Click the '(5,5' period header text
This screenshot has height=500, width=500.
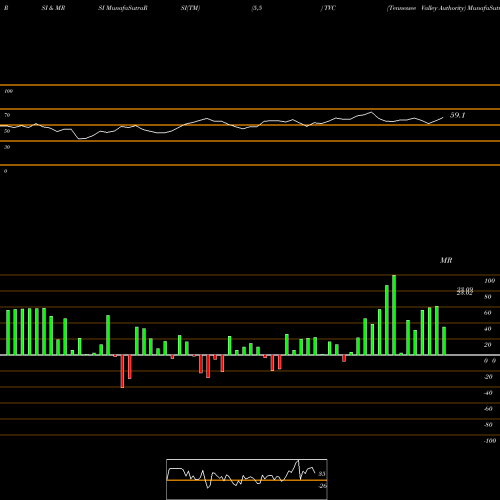(x=257, y=8)
